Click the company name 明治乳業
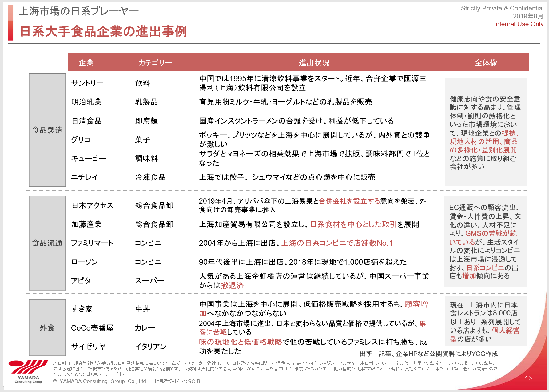This screenshot has height=392, width=549. (86, 102)
